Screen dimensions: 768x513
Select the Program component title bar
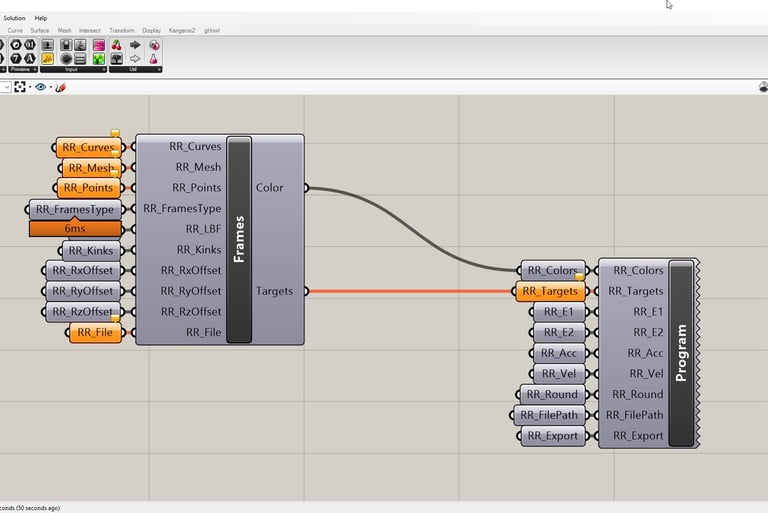click(x=681, y=353)
